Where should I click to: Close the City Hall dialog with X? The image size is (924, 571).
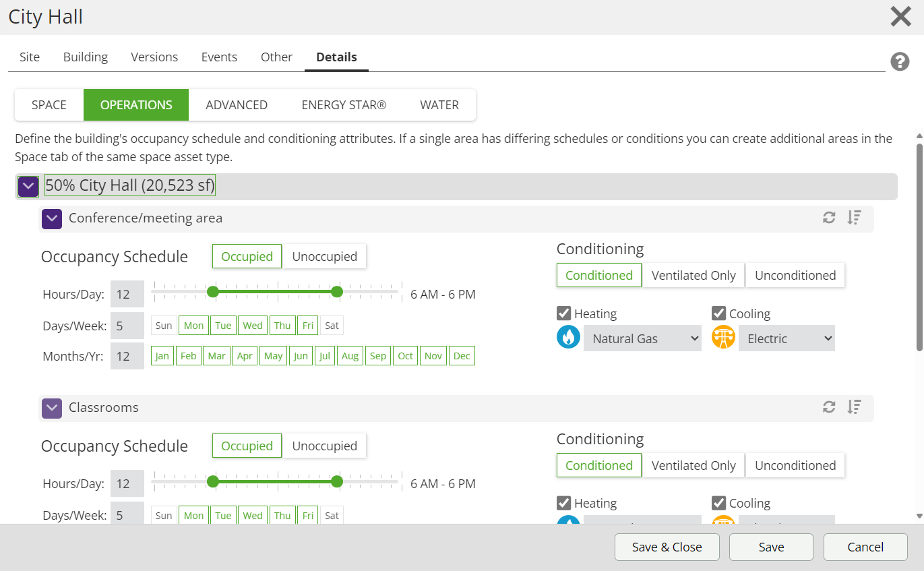tap(900, 16)
